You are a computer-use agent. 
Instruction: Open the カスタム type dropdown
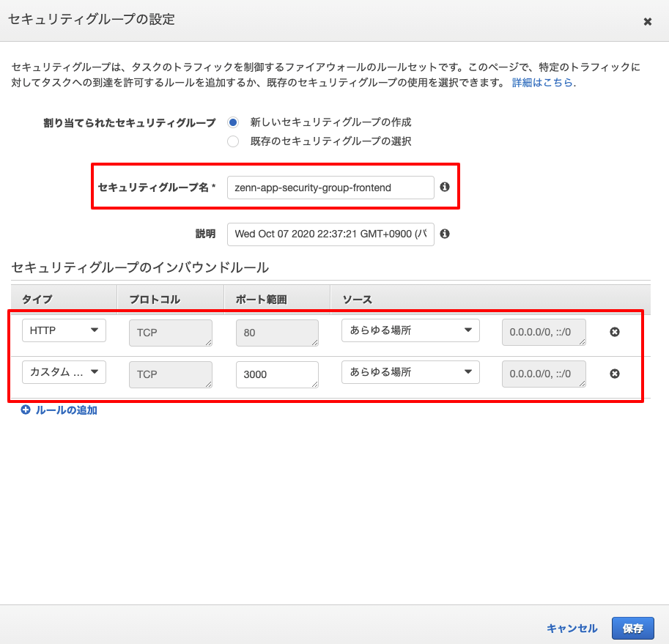tap(64, 372)
